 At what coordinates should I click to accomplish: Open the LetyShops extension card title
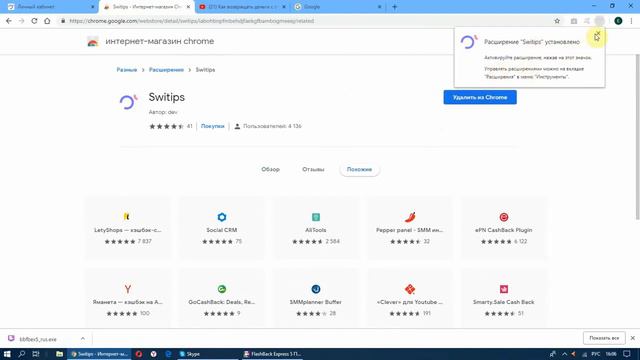coord(127,230)
